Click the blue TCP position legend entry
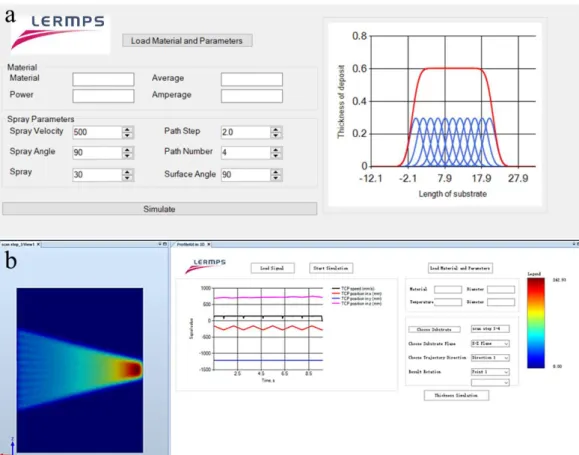The image size is (579, 455). pos(357,298)
